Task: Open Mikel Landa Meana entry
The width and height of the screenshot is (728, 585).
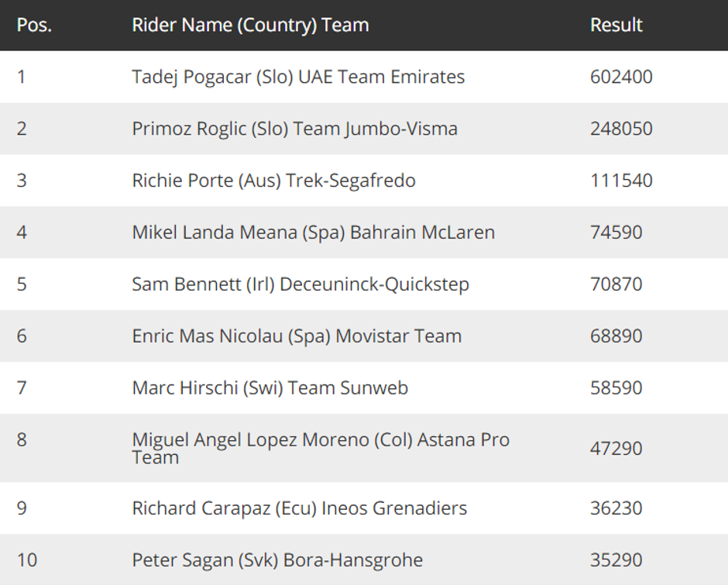Action: [313, 232]
